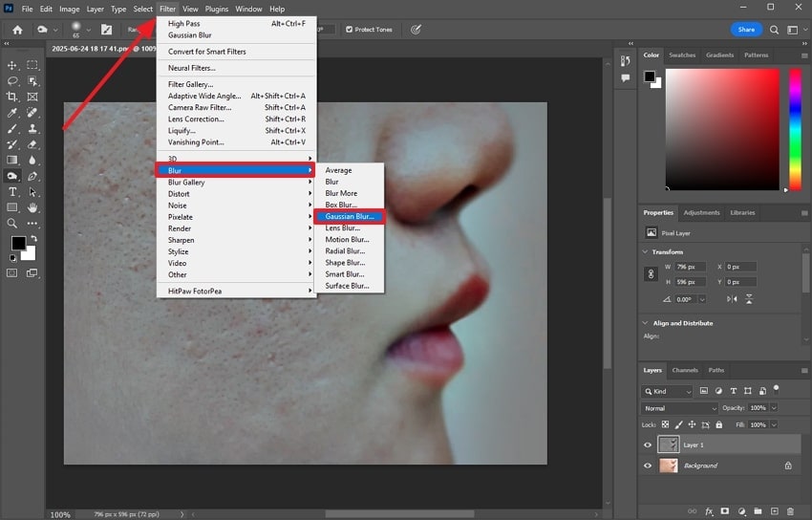Toggle the Protect Tones checkbox
812x520 pixels.
point(349,30)
